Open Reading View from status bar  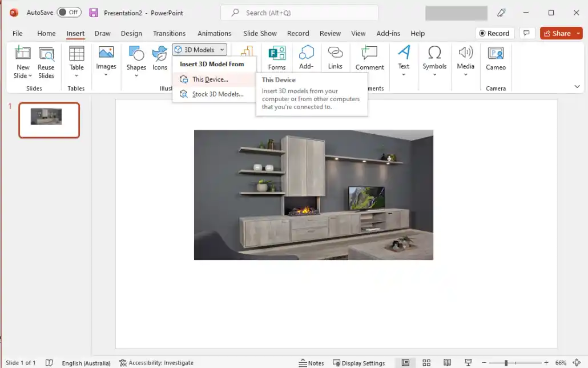point(448,363)
